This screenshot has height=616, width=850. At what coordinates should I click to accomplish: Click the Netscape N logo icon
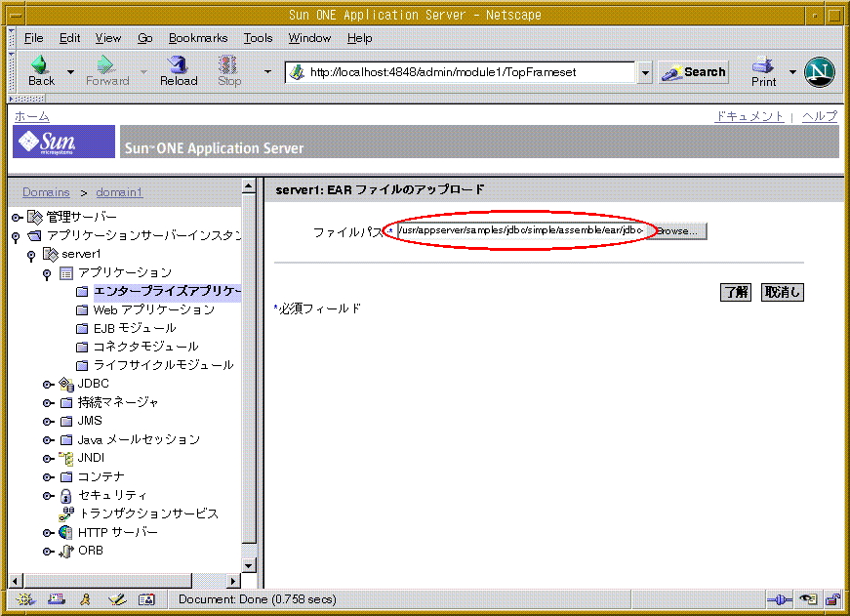(819, 71)
